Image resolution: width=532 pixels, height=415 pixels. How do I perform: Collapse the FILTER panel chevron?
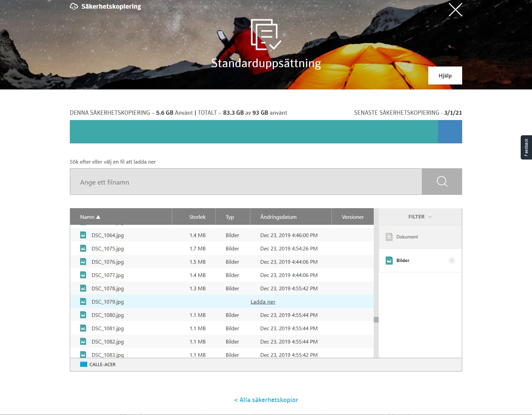[430, 217]
